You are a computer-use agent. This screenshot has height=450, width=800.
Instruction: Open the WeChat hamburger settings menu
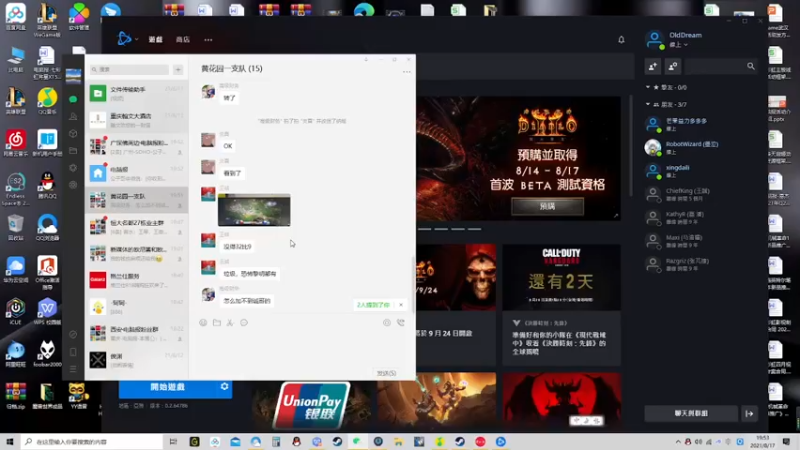[x=73, y=368]
